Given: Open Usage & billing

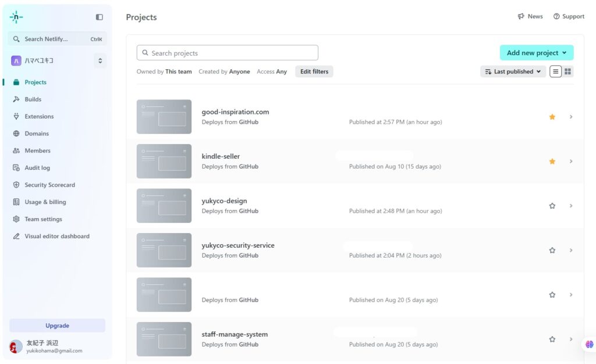Looking at the screenshot, I should pyautogui.click(x=45, y=202).
